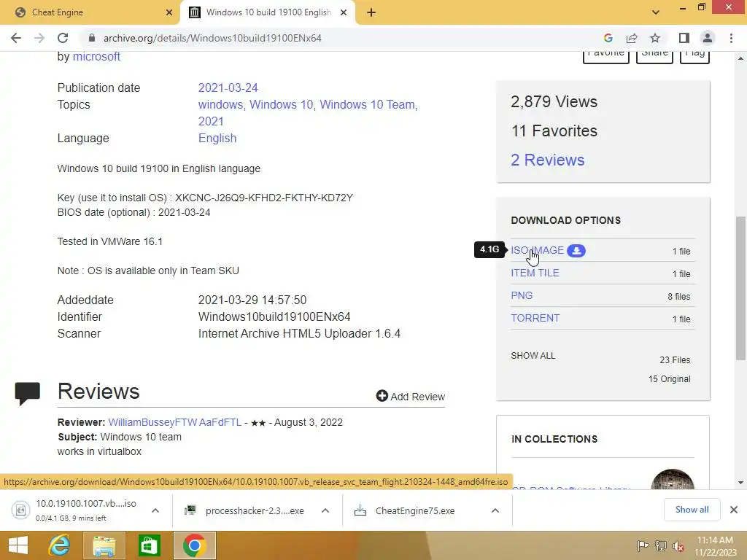
Task: Click the scrollbar down arrow
Action: coord(740,483)
